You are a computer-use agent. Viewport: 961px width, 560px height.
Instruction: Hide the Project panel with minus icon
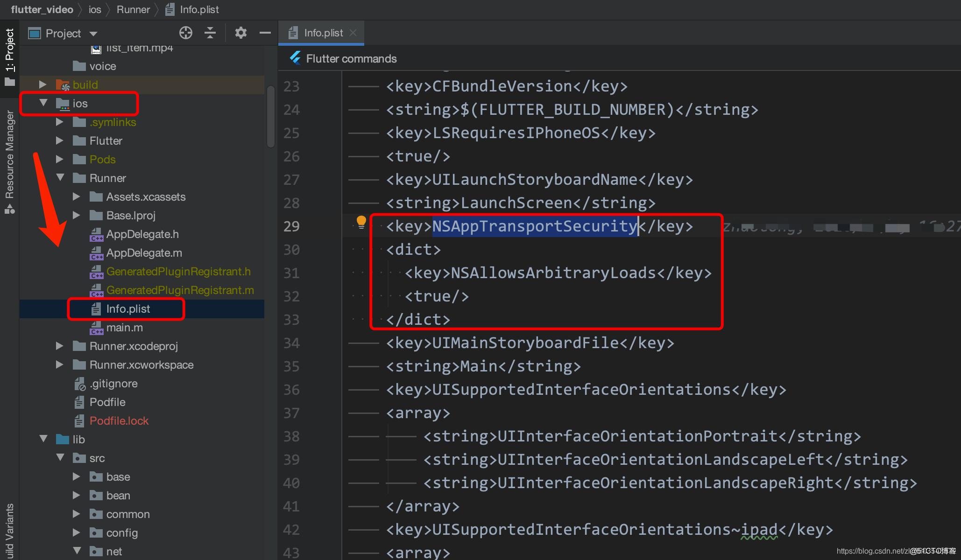pyautogui.click(x=265, y=33)
